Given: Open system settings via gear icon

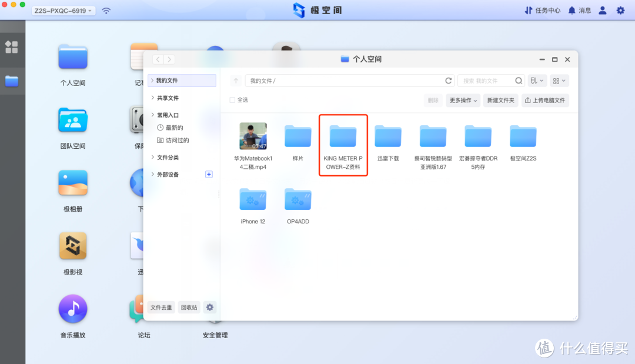Looking at the screenshot, I should click(620, 10).
